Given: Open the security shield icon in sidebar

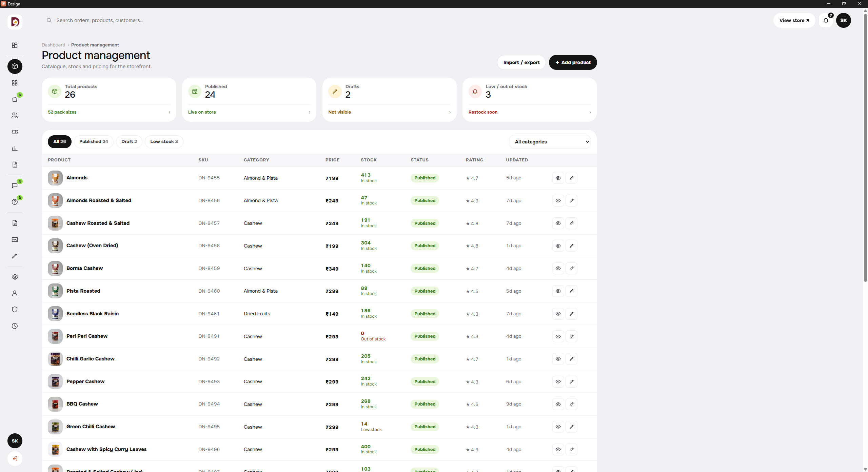Looking at the screenshot, I should click(15, 310).
